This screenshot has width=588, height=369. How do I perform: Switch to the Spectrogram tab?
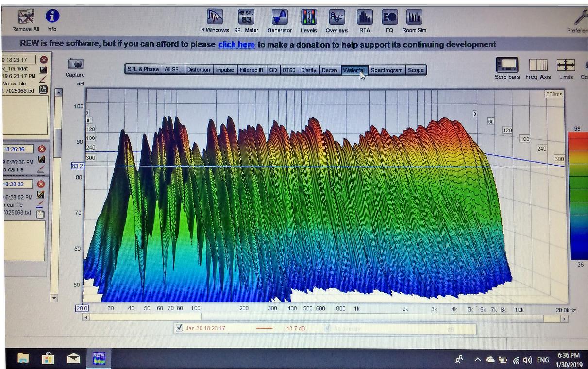pyautogui.click(x=386, y=70)
